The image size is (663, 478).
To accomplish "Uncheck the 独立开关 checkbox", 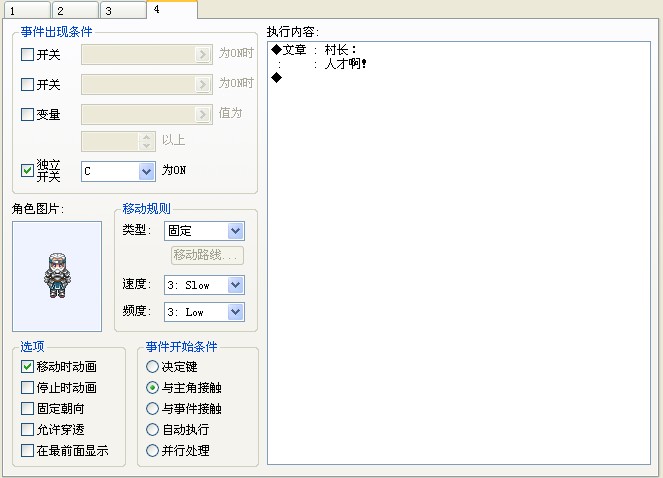I will (27, 170).
